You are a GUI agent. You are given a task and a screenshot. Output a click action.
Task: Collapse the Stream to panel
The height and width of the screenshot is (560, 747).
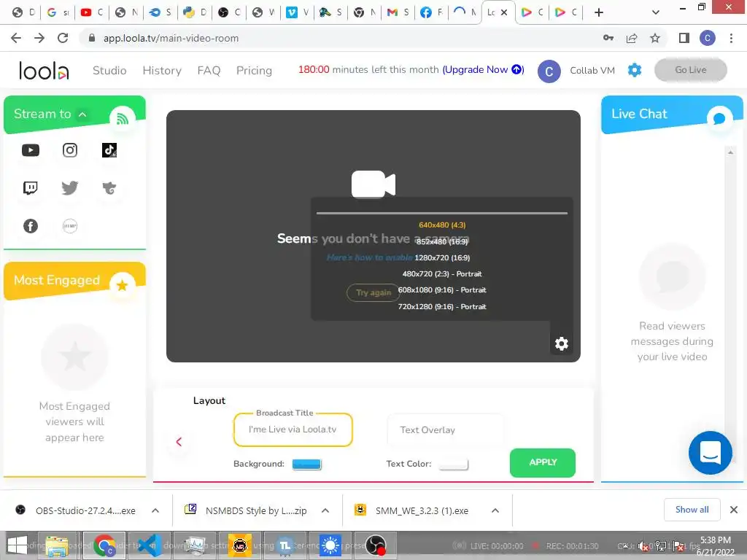[82, 114]
